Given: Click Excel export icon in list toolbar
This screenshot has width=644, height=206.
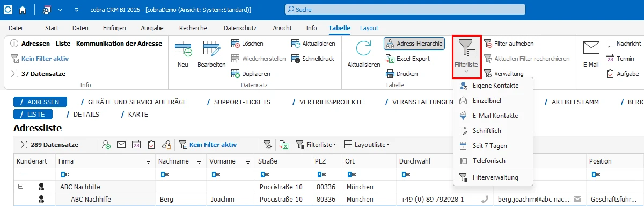Looking at the screenshot, I should point(284,145).
